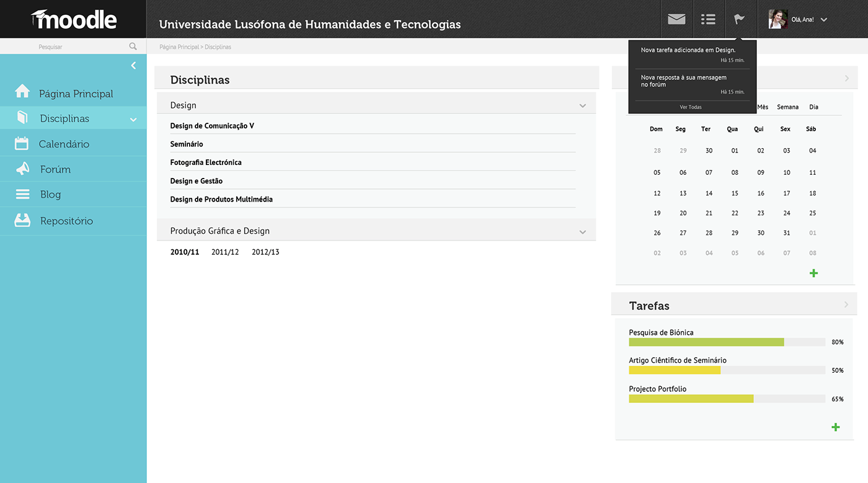868x483 pixels.
Task: Click the Forúm megaphone icon
Action: [x=22, y=169]
